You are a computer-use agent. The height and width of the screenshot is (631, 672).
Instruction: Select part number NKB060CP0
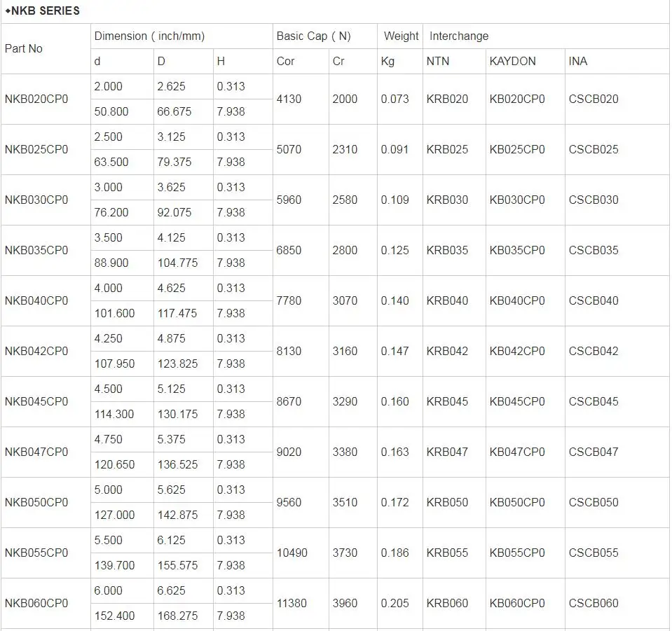(x=36, y=604)
